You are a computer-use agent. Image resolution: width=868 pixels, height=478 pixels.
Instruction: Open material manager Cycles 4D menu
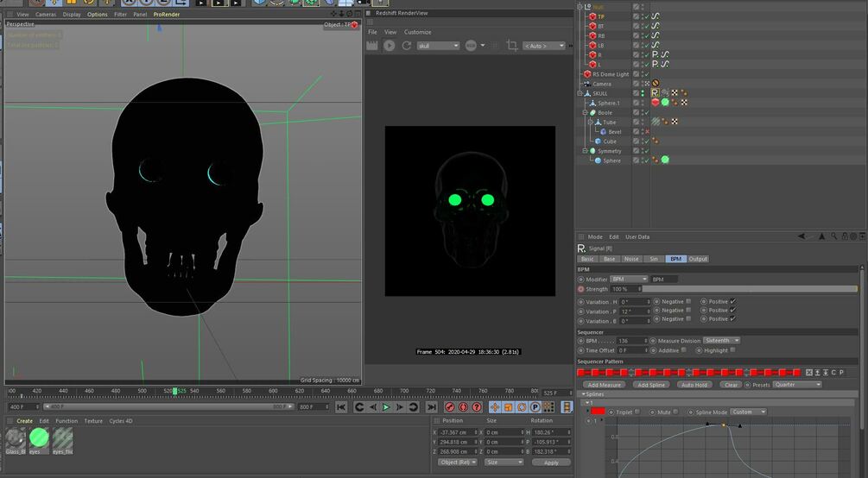coord(121,421)
